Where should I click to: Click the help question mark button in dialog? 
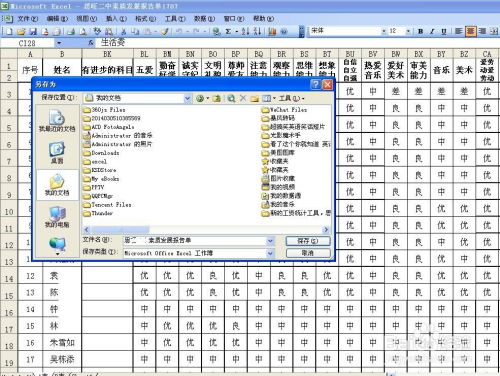pyautogui.click(x=316, y=84)
